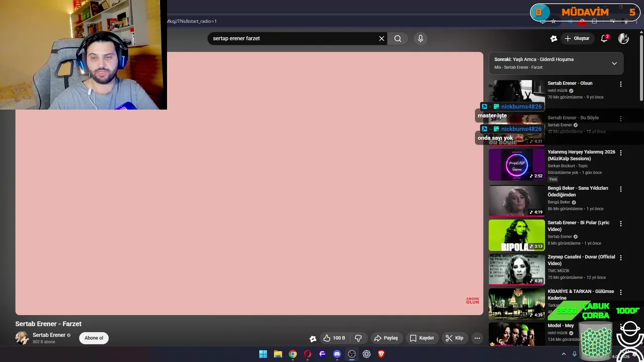Open Brave browser from the taskbar

click(381, 354)
